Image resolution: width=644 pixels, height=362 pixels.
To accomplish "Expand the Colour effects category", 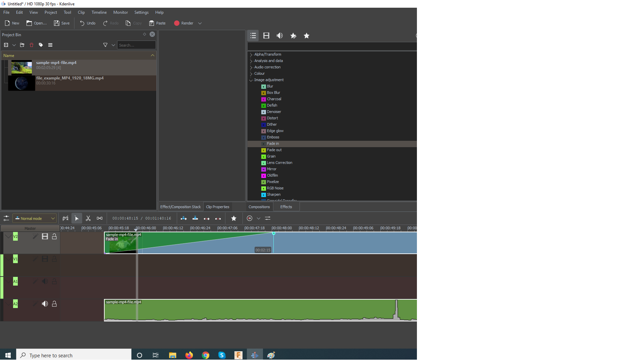I will 251,74.
